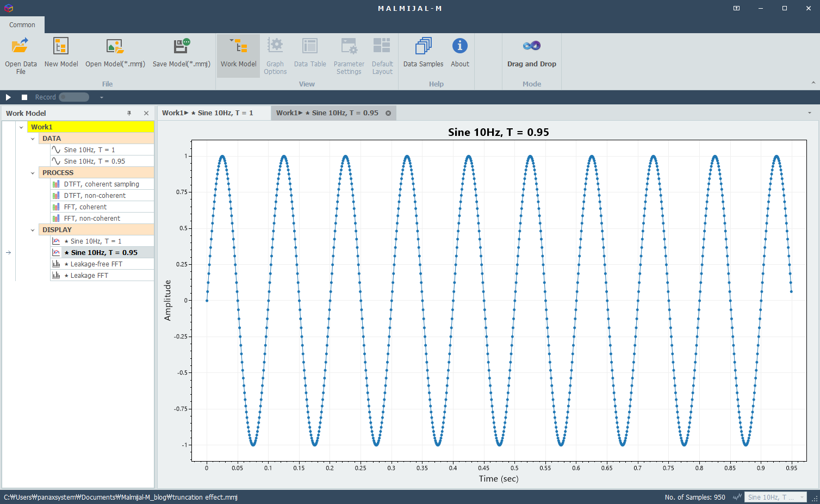Click chart icon beside FFT, coherent
This screenshot has height=504, width=820.
56,207
